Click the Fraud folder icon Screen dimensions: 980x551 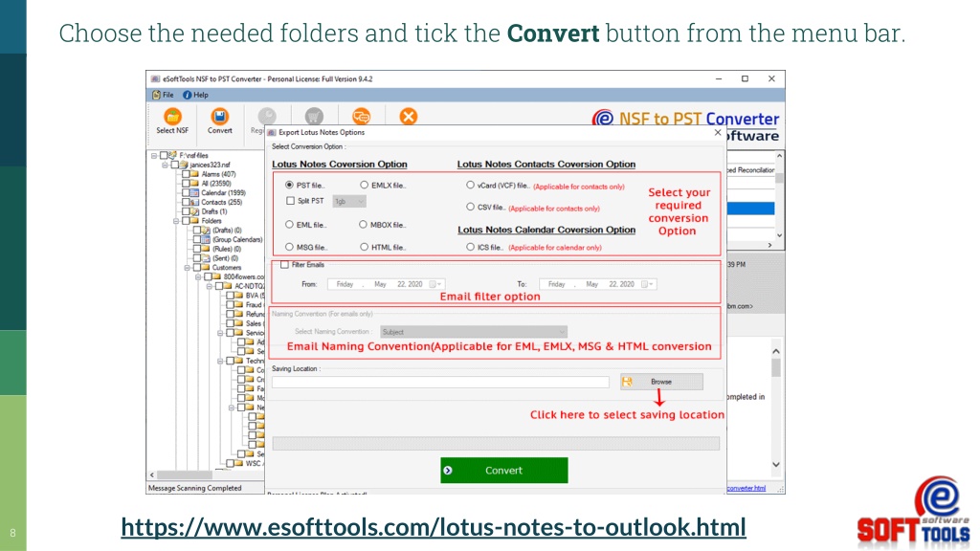coord(239,304)
